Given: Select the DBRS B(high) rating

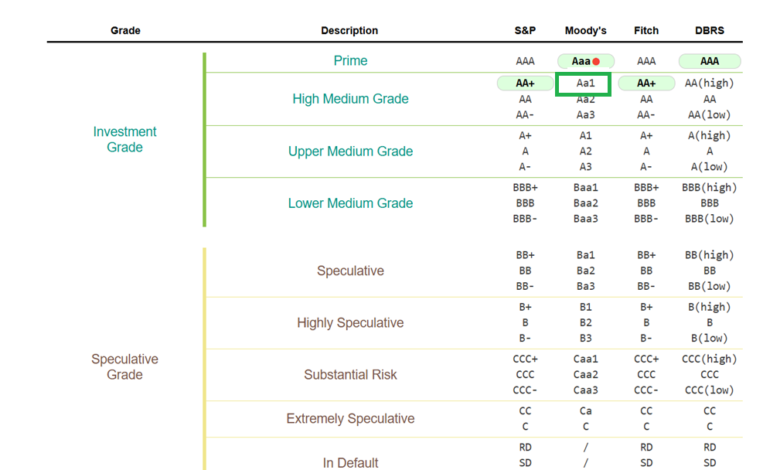Looking at the screenshot, I should tap(709, 307).
